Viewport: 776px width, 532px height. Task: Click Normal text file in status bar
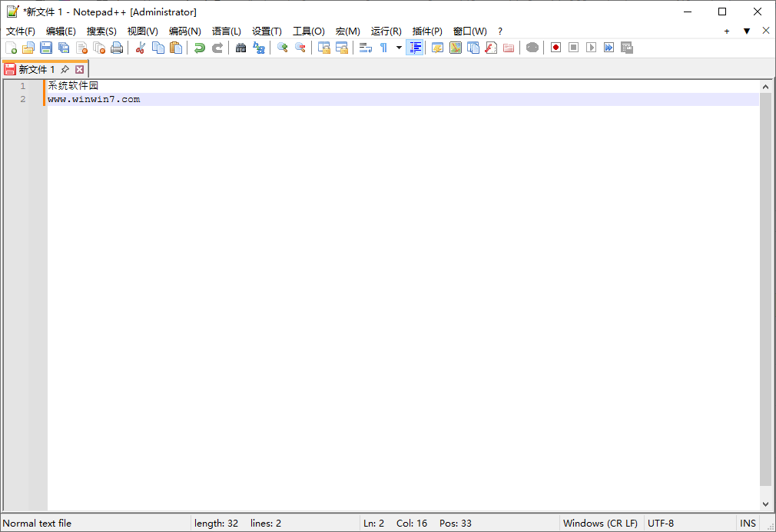pos(37,523)
